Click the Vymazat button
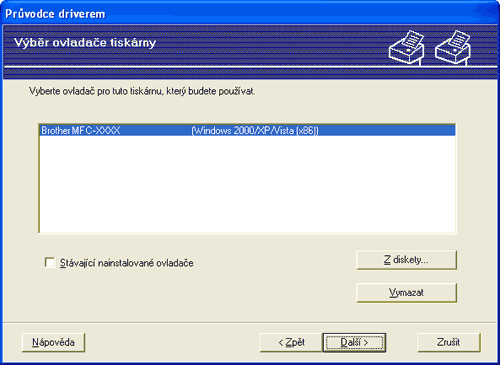 pos(406,293)
